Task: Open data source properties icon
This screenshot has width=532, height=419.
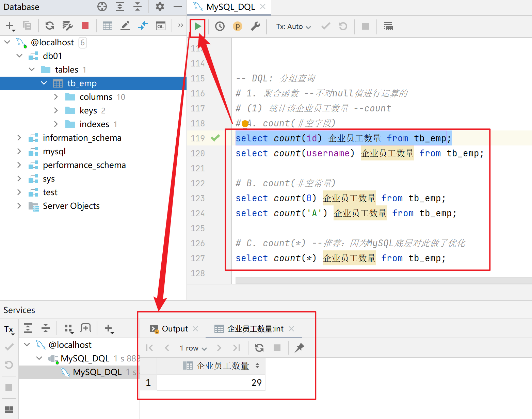Action: 67,26
